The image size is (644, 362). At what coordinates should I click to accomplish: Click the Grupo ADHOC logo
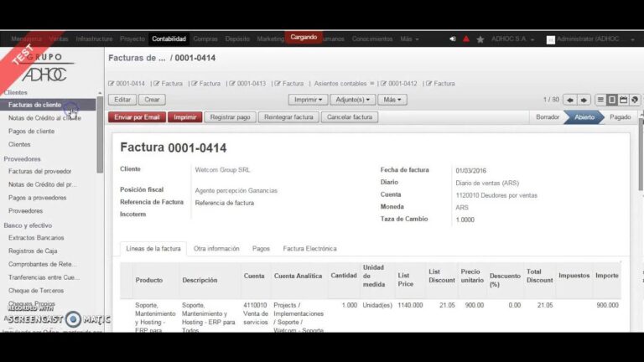(44, 68)
